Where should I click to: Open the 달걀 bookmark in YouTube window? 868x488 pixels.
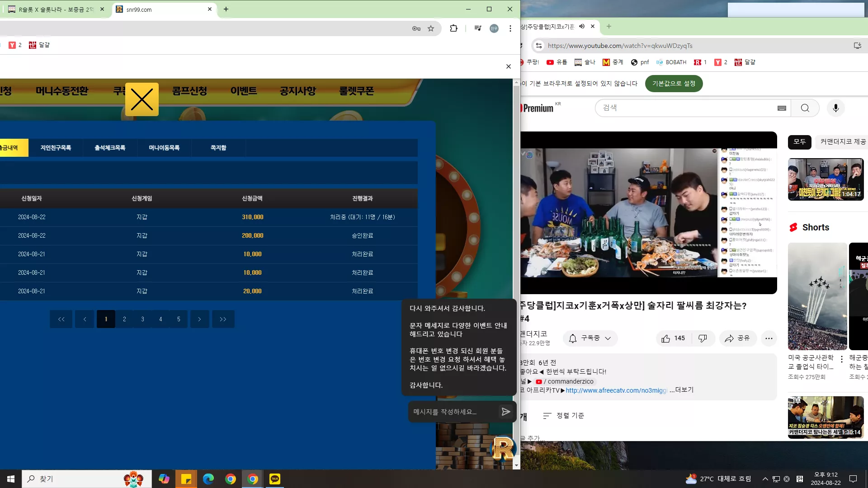point(745,62)
